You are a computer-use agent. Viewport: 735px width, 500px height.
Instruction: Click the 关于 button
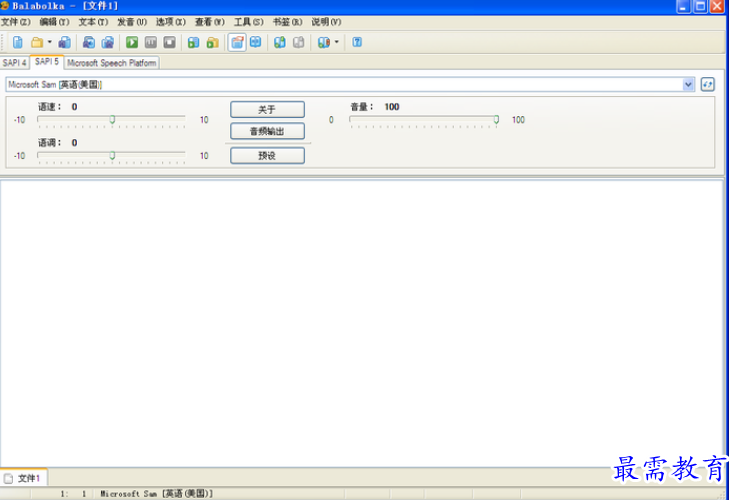[267, 110]
